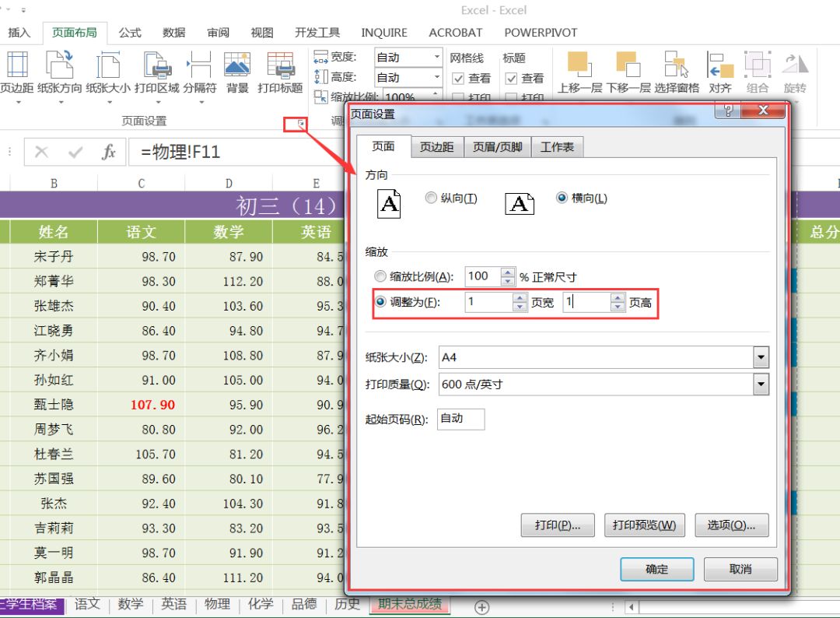Click the formula bar cancel X icon
The height and width of the screenshot is (618, 840).
coord(41,153)
